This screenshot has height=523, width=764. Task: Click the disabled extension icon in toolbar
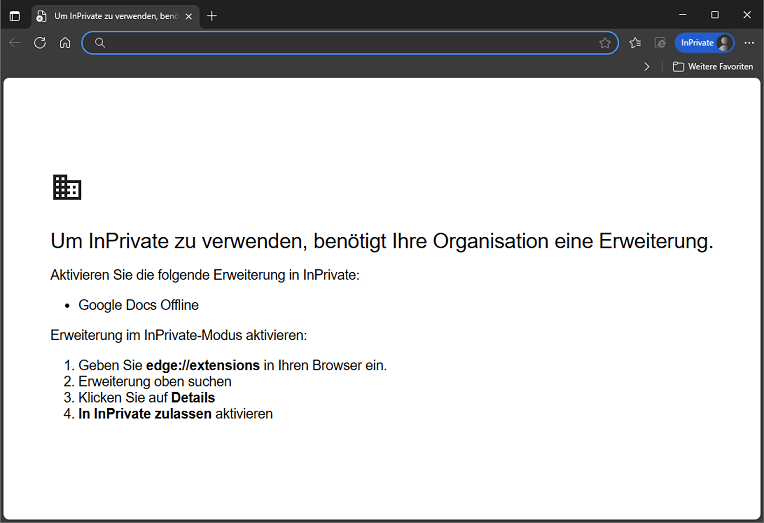pyautogui.click(x=660, y=43)
